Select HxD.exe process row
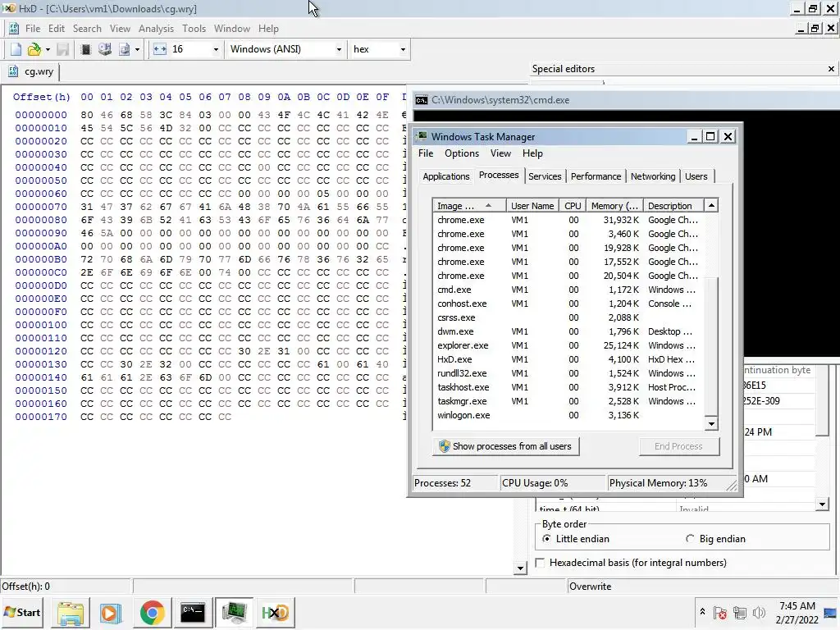Image resolution: width=840 pixels, height=630 pixels. [569, 359]
